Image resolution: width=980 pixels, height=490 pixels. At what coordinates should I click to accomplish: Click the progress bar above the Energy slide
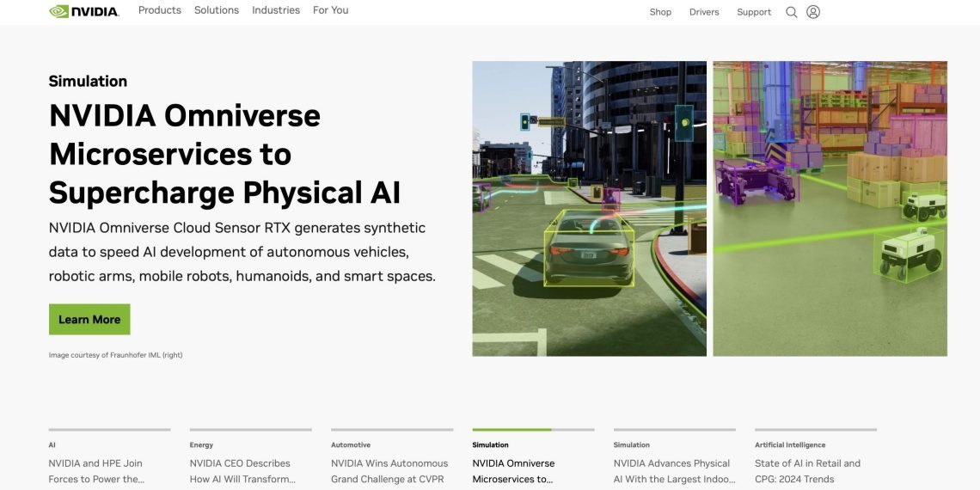[x=251, y=429]
